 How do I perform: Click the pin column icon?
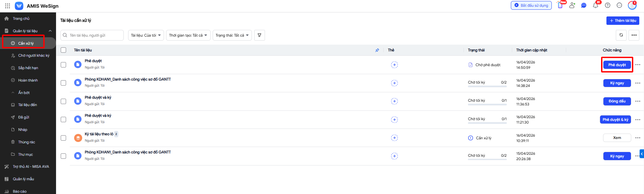click(377, 50)
